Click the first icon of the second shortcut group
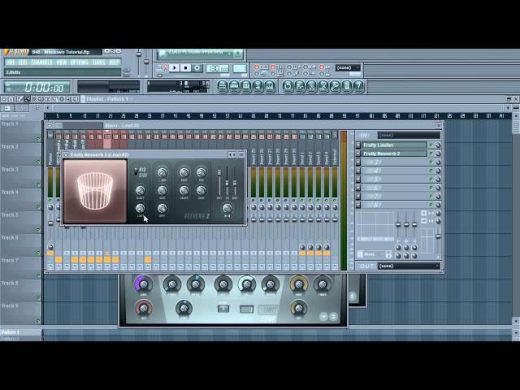 (x=287, y=86)
